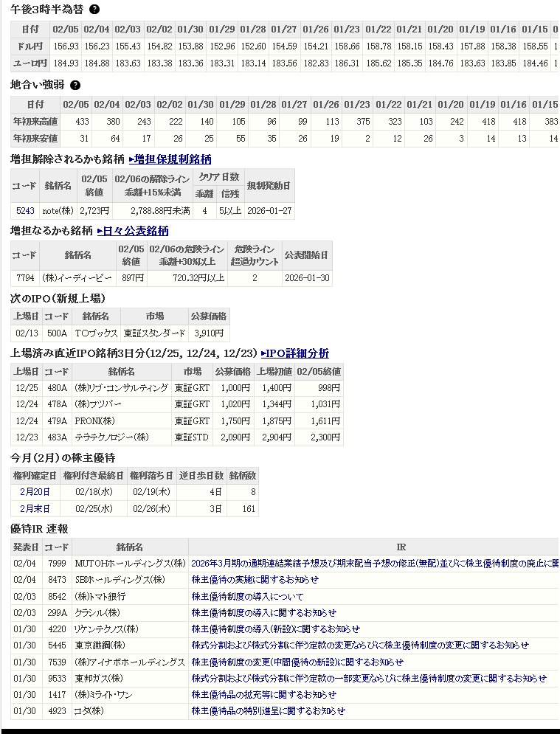Open 東京鐵鋼 stock split IR link

tap(359, 645)
